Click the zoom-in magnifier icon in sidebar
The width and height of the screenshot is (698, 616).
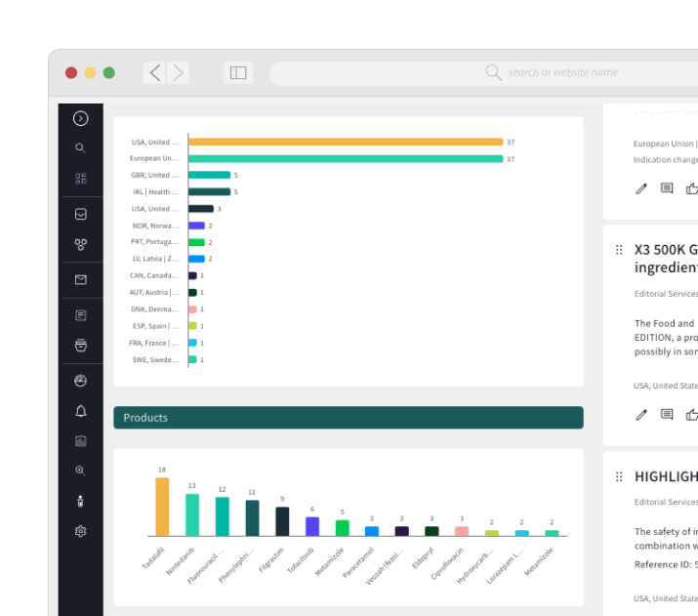coord(81,471)
